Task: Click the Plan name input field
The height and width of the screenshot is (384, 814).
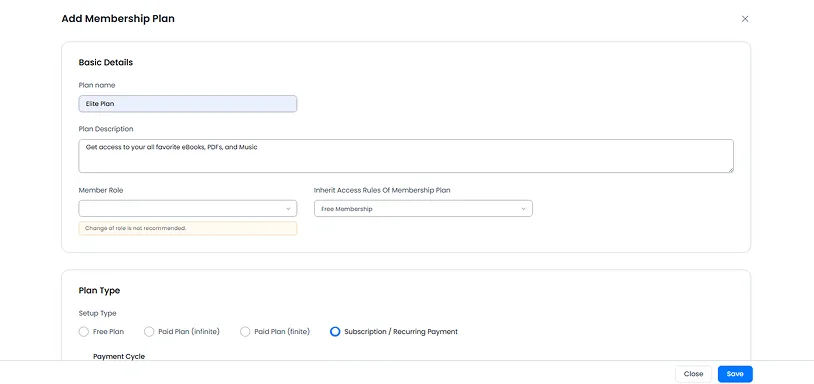Action: click(188, 104)
